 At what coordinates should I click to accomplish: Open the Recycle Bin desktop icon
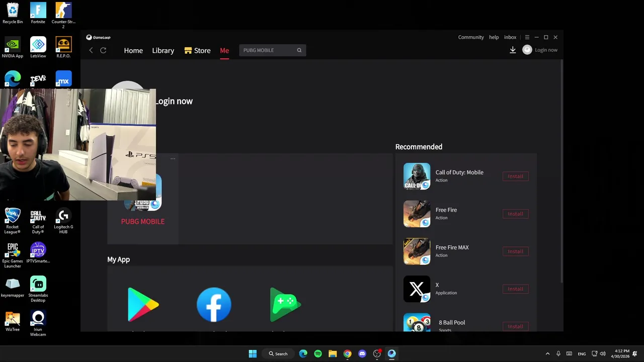[13, 14]
